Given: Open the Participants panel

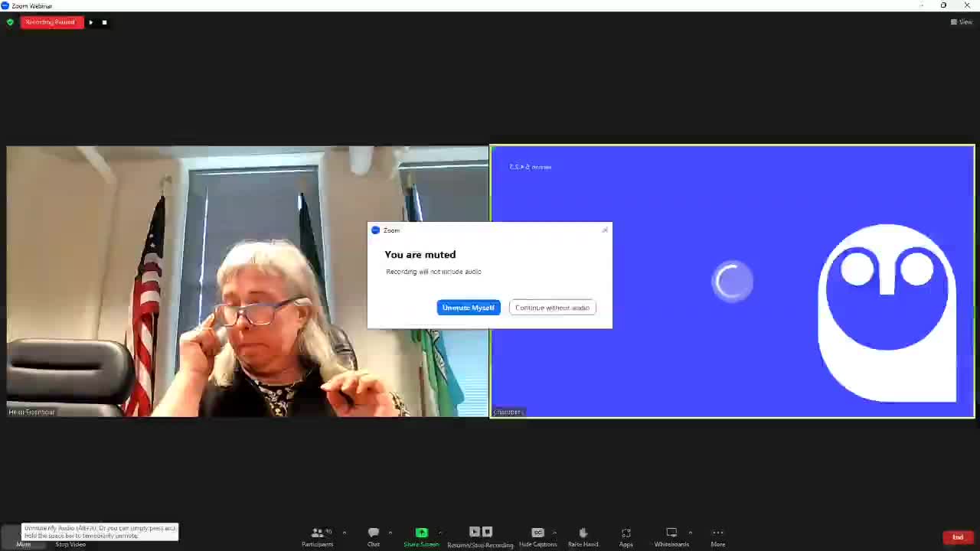Looking at the screenshot, I should pyautogui.click(x=317, y=536).
